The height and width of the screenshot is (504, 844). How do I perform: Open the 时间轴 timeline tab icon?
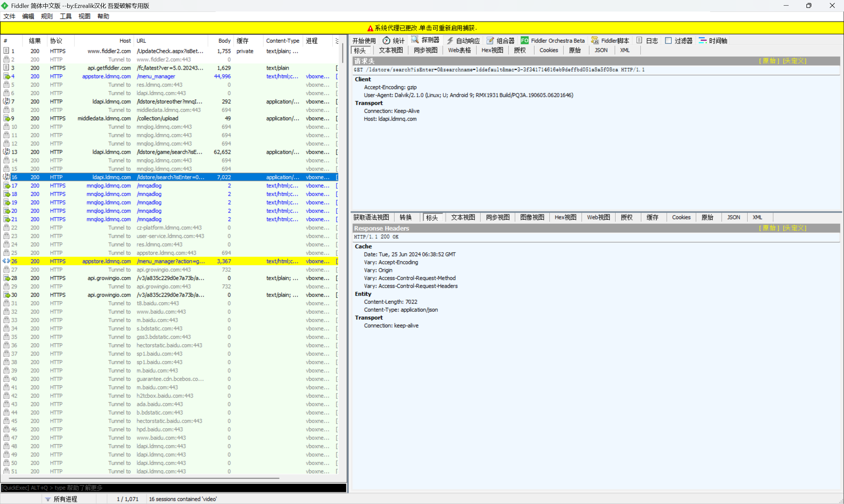tap(703, 41)
